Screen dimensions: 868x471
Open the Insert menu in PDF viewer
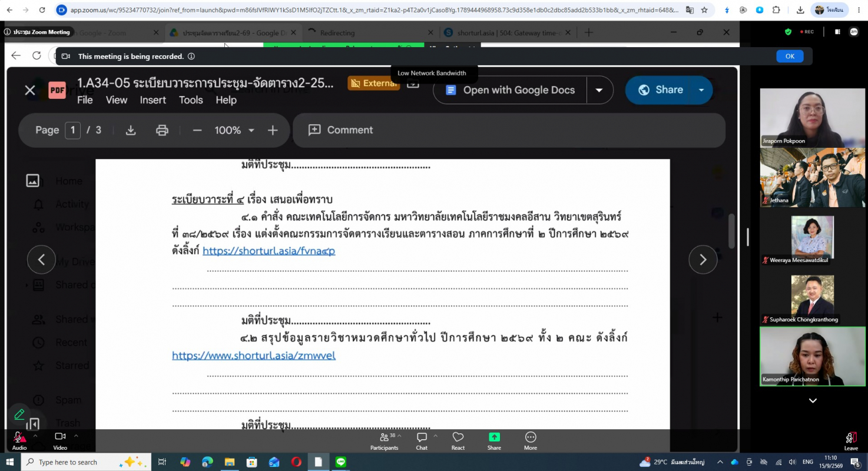coord(153,100)
